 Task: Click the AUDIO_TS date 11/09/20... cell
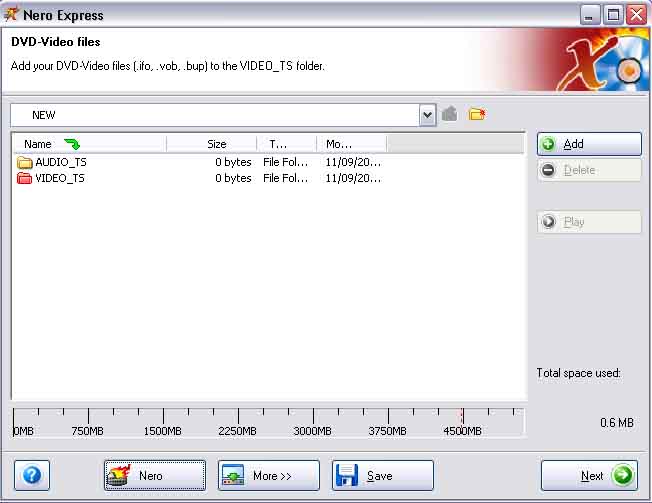pyautogui.click(x=353, y=162)
